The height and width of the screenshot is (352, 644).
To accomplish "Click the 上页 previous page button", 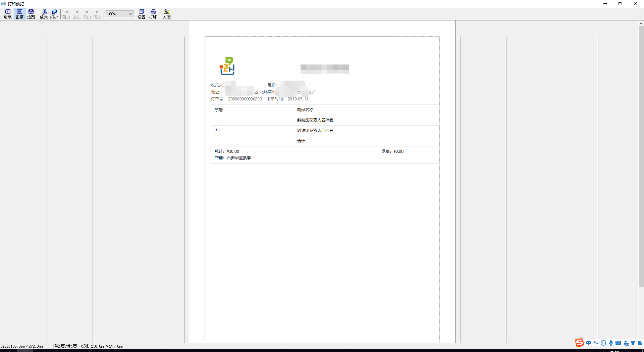I will click(x=77, y=14).
